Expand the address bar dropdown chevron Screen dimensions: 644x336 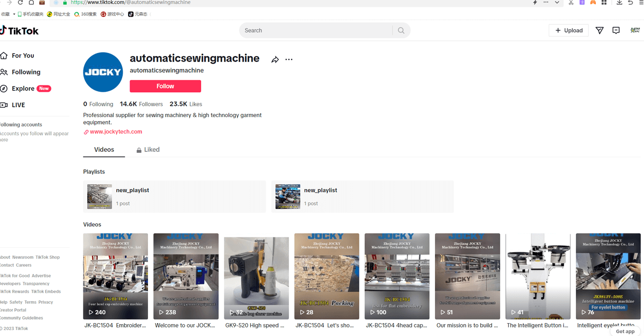pyautogui.click(x=557, y=2)
